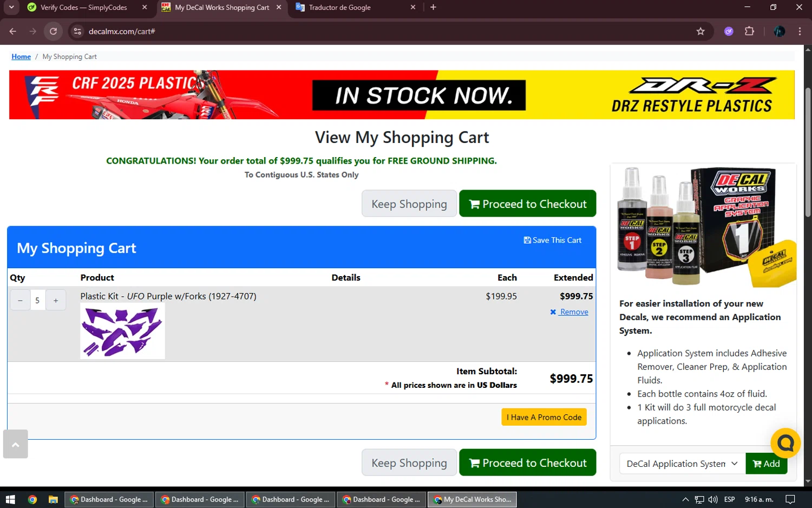Image resolution: width=812 pixels, height=508 pixels.
Task: Open the purple extension icon in toolbar
Action: (x=729, y=31)
